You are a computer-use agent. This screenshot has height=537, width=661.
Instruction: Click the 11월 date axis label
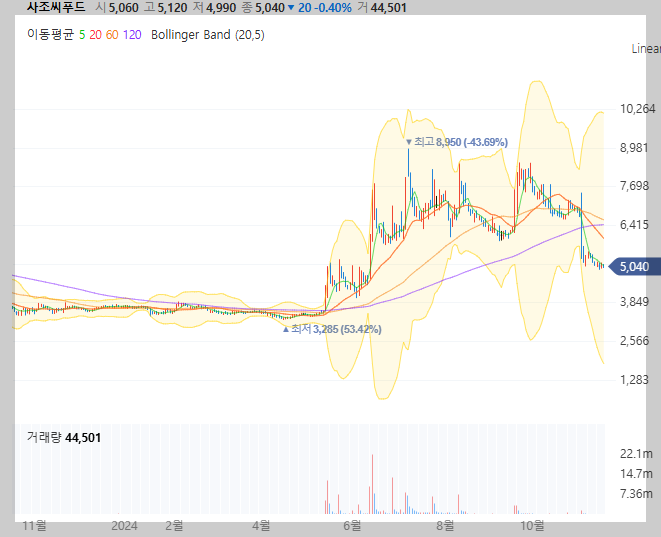[x=34, y=526]
